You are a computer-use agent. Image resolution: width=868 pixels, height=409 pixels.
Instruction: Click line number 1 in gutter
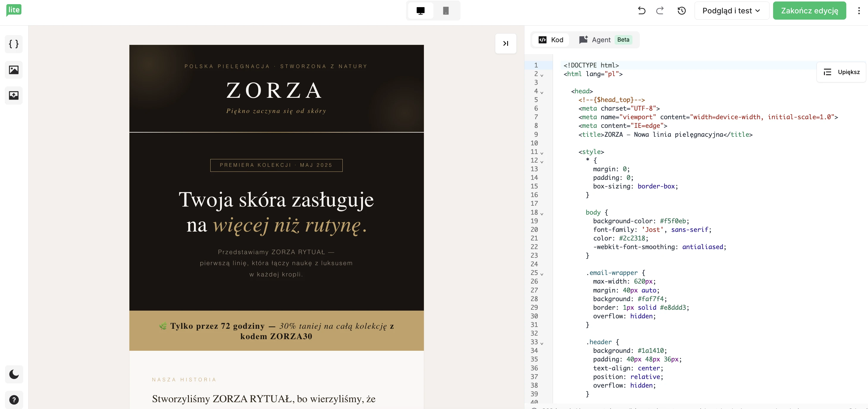click(x=536, y=65)
